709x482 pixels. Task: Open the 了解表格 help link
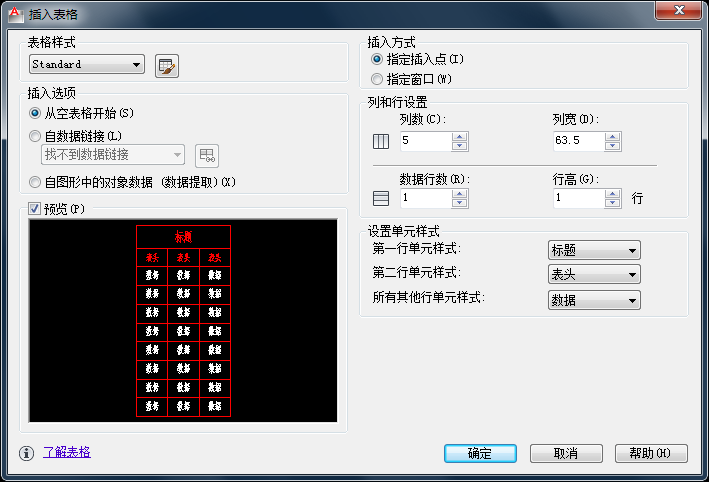coord(67,452)
